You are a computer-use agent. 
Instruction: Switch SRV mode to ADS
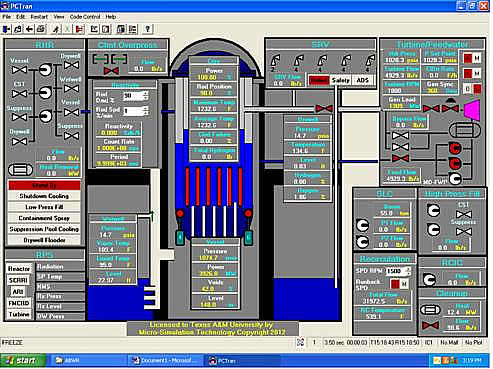point(362,80)
